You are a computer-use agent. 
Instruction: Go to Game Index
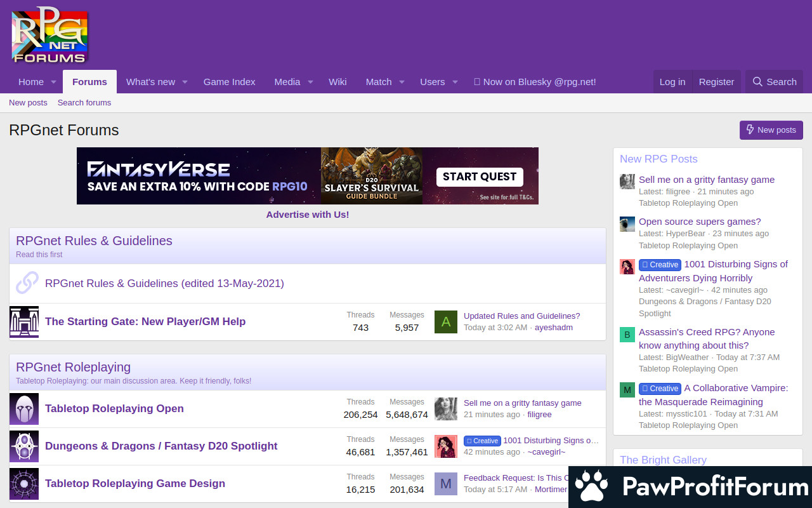[229, 82]
